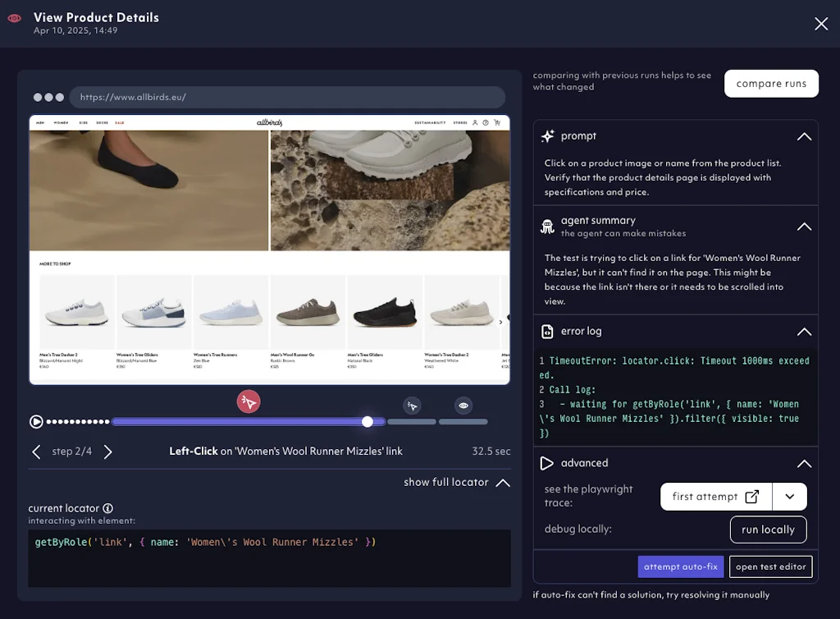The height and width of the screenshot is (619, 840).
Task: Click the run locally button
Action: click(x=768, y=530)
